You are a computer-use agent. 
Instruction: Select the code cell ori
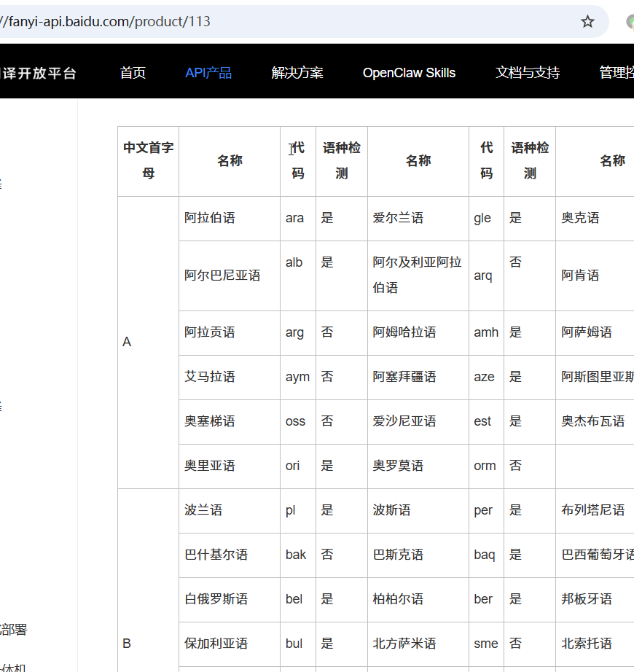point(298,466)
